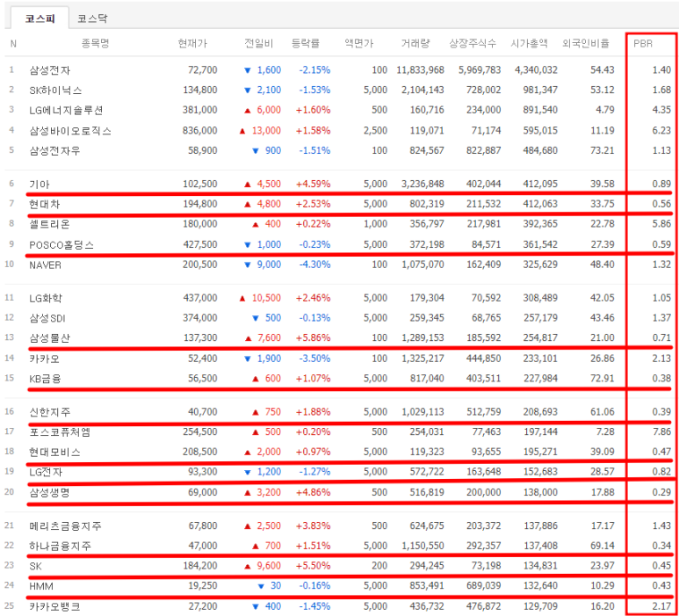Click the 등락률 column header
Screen dimensions: 679x616
click(306, 43)
